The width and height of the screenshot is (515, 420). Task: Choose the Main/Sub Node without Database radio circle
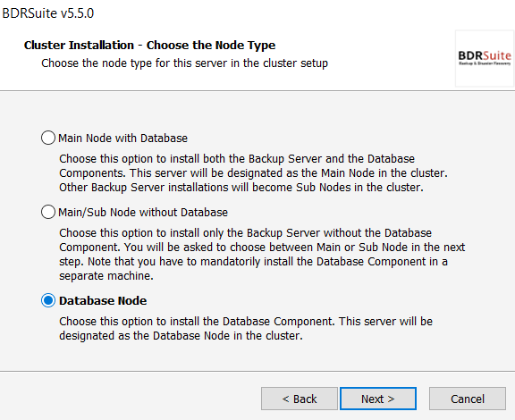48,212
